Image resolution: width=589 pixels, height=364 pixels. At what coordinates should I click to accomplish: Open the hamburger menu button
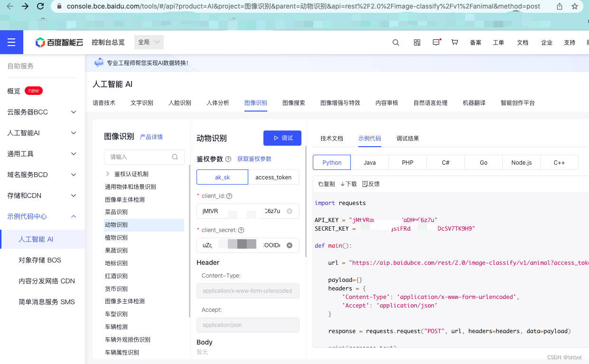[x=12, y=43]
